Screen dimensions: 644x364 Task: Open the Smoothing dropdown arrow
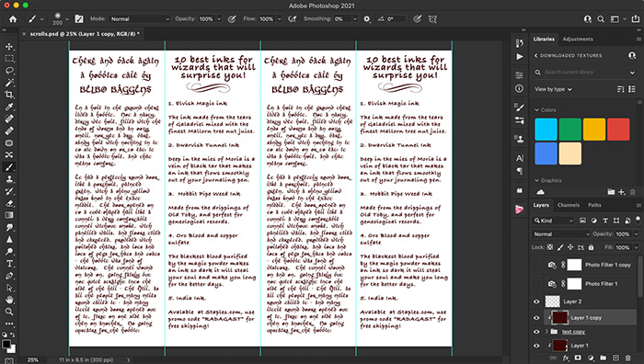click(x=355, y=19)
